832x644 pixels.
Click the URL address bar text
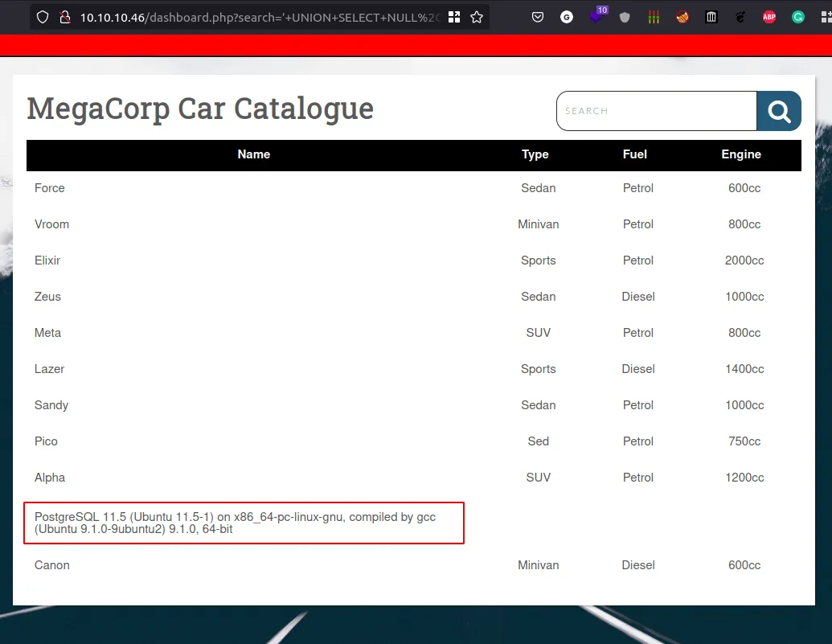(257, 17)
